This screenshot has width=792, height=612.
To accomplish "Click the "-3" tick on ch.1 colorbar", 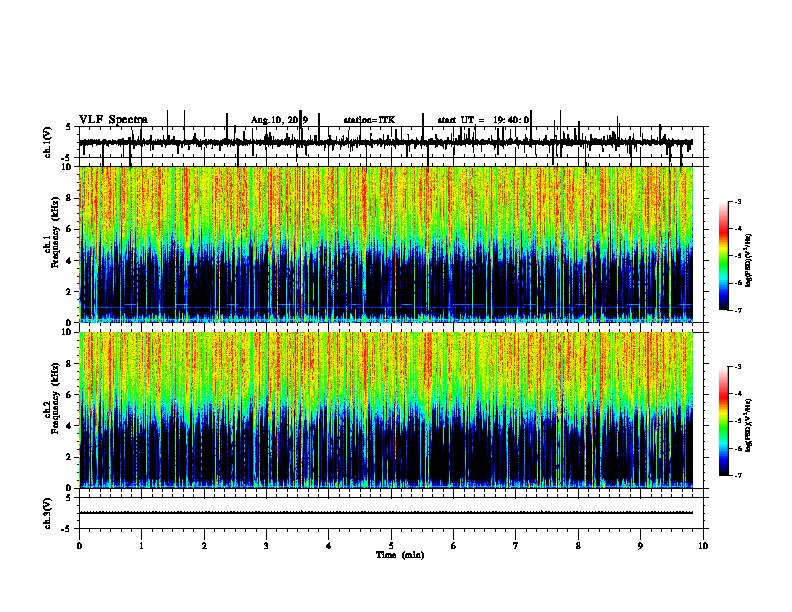I will [738, 201].
